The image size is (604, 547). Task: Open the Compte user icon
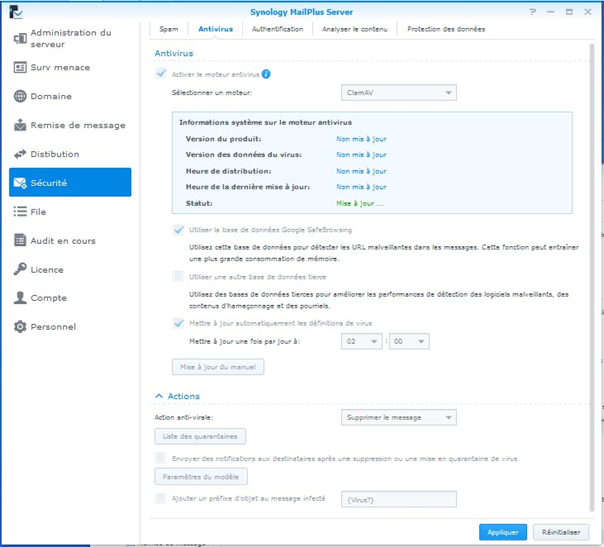20,298
